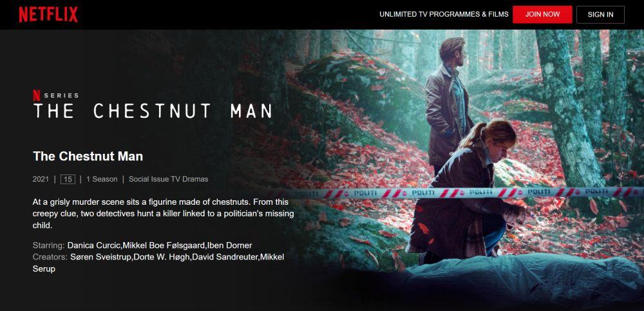Click the 2021 release year

click(41, 179)
